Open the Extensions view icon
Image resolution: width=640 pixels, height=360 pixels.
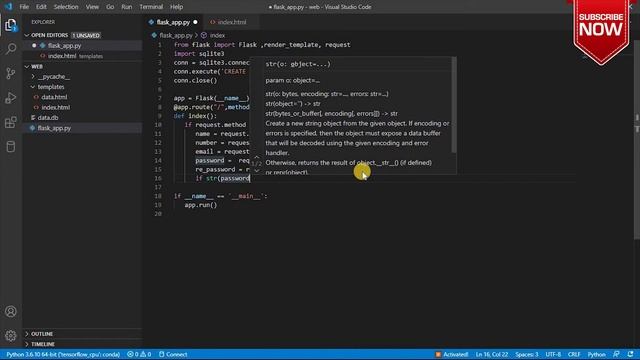tap(11, 122)
